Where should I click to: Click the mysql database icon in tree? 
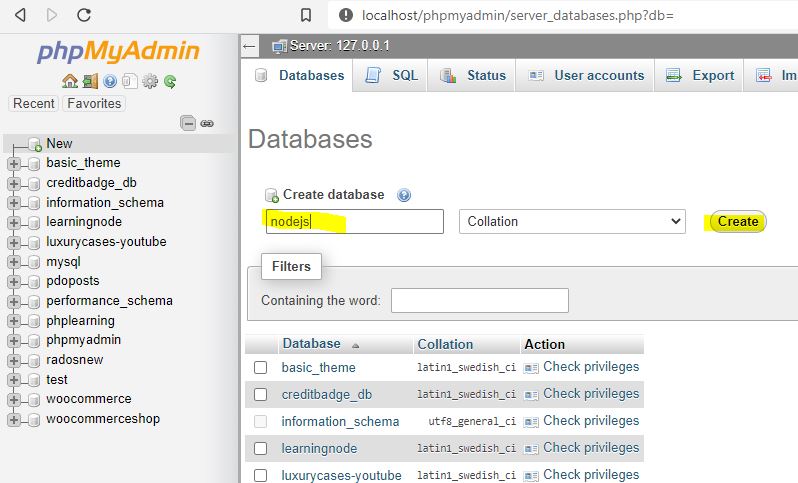click(34, 262)
